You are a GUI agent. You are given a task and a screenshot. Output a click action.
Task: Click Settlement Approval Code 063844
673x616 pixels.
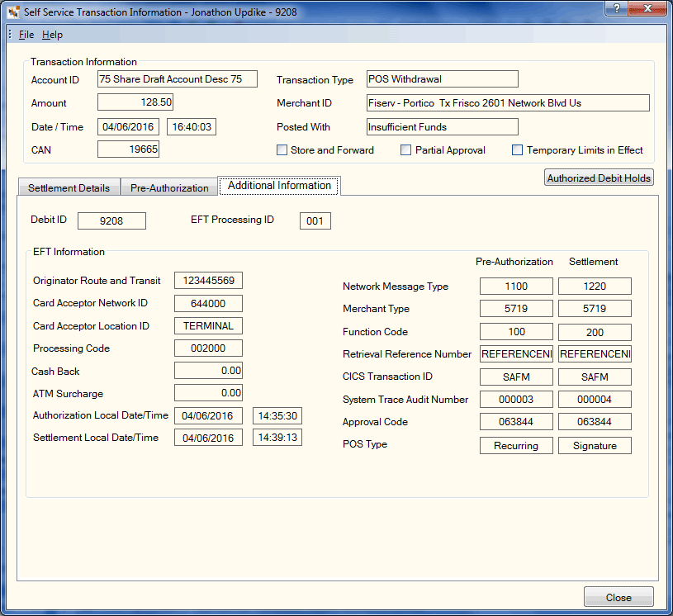pyautogui.click(x=595, y=422)
